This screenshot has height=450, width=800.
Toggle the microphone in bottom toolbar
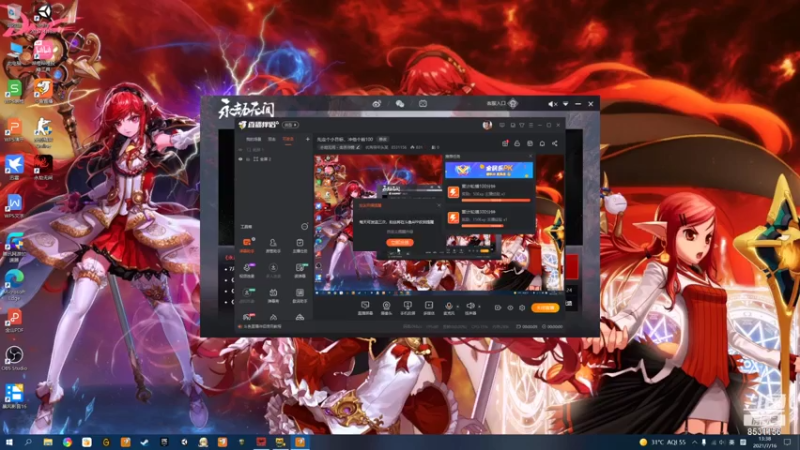click(x=449, y=308)
